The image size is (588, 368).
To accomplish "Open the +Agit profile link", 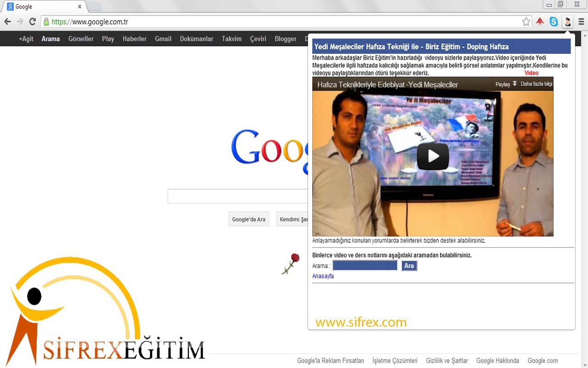I will 26,39.
